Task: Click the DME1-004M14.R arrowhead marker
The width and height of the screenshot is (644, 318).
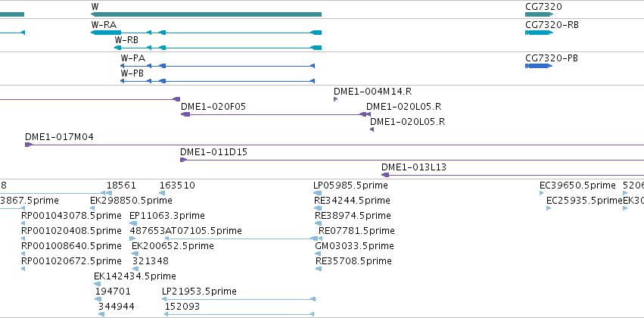Action: coord(335,99)
